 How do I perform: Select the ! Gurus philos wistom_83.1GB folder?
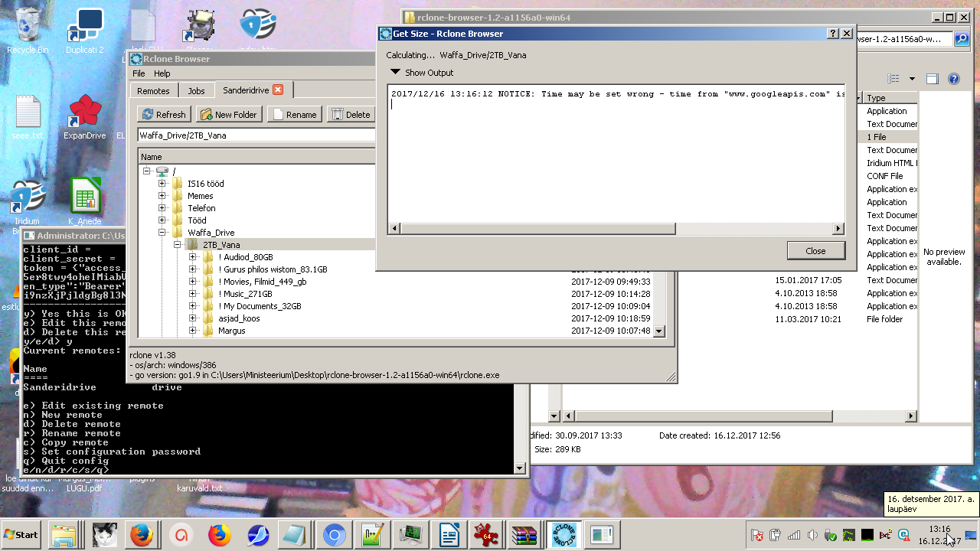coord(273,269)
